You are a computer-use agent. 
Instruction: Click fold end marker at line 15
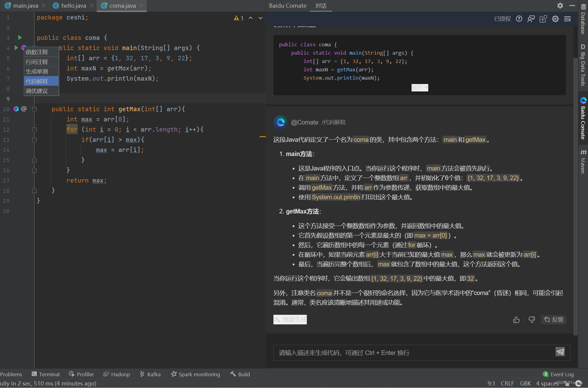click(x=35, y=160)
